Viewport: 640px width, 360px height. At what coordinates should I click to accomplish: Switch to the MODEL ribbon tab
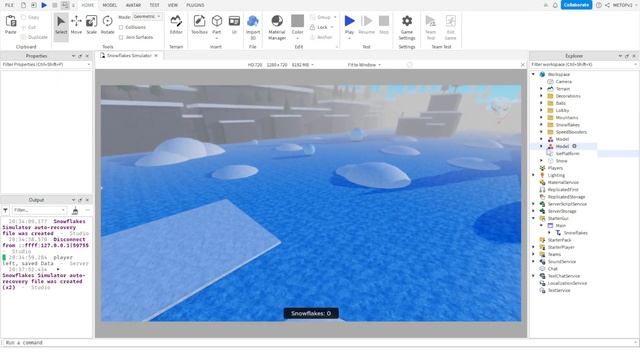(109, 5)
